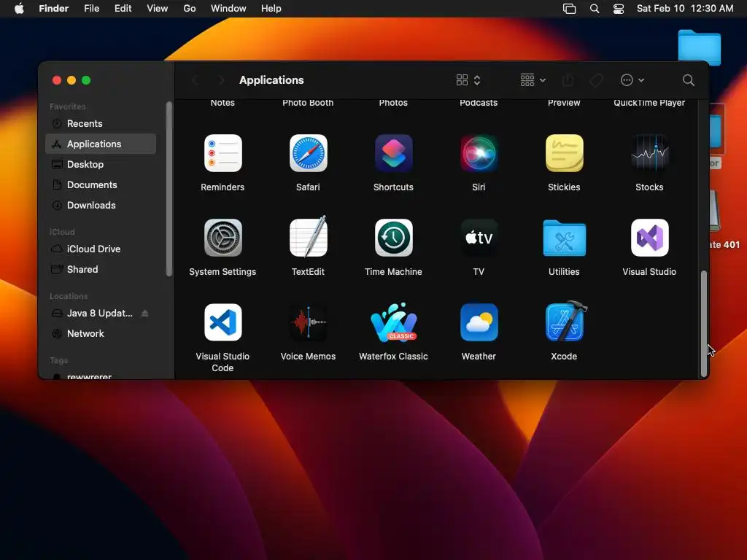Select Recents in the sidebar
The width and height of the screenshot is (747, 560).
tap(101, 124)
